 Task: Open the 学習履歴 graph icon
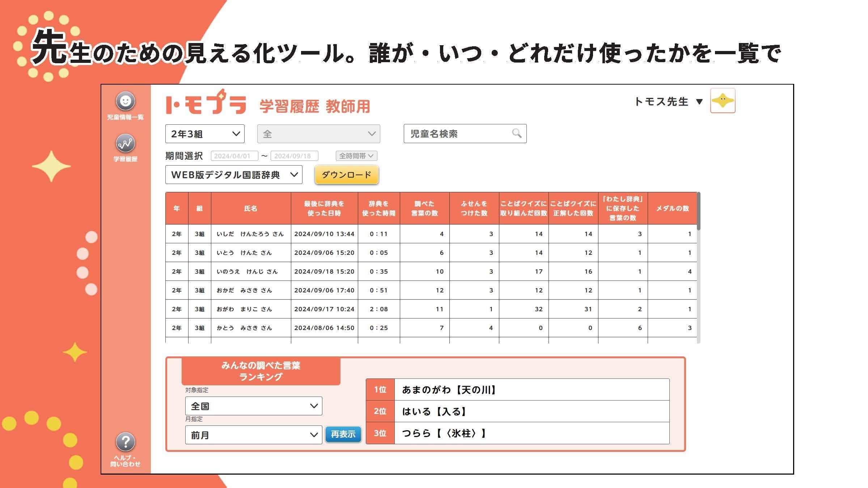coord(125,144)
